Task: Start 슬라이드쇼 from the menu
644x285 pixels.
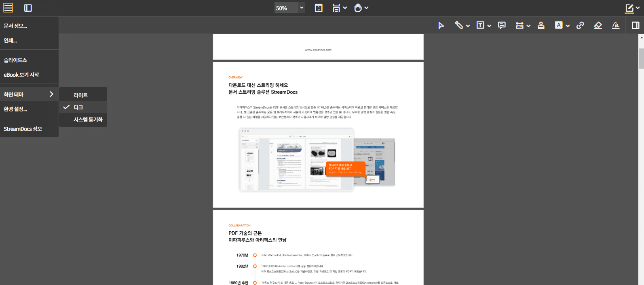Action: (29, 60)
